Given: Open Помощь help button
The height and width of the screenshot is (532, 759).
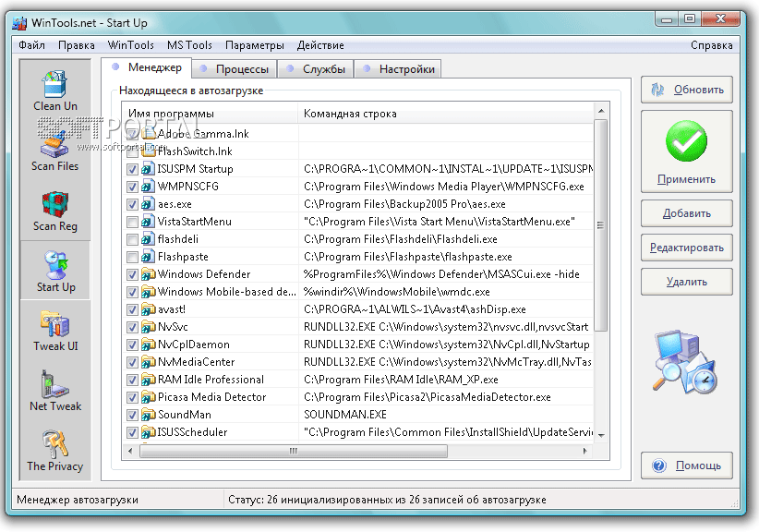Looking at the screenshot, I should pyautogui.click(x=686, y=465).
